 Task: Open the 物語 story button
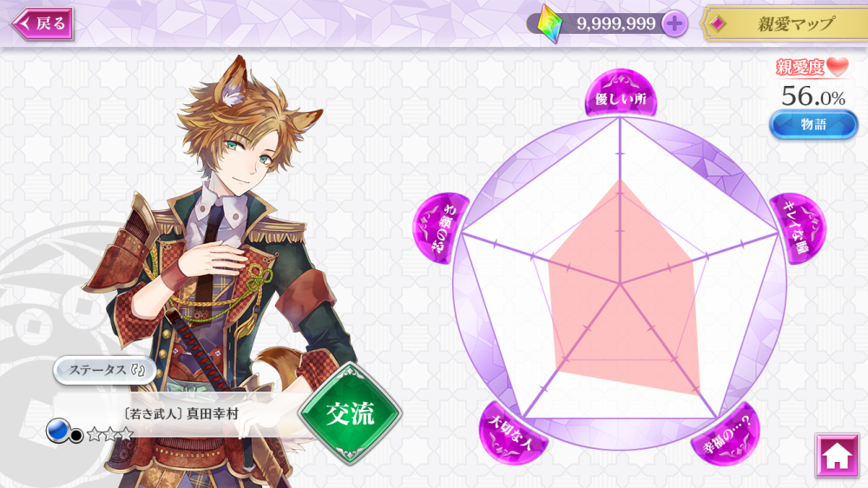pyautogui.click(x=813, y=124)
